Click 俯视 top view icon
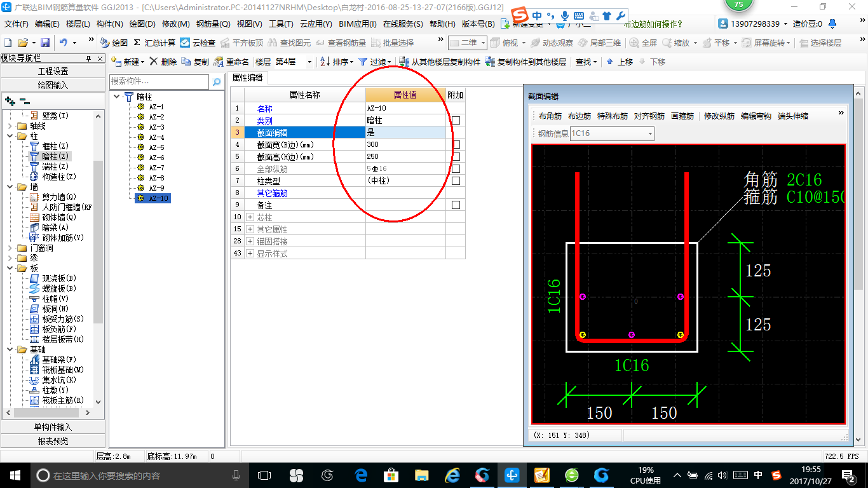The image size is (868, 488). [496, 43]
